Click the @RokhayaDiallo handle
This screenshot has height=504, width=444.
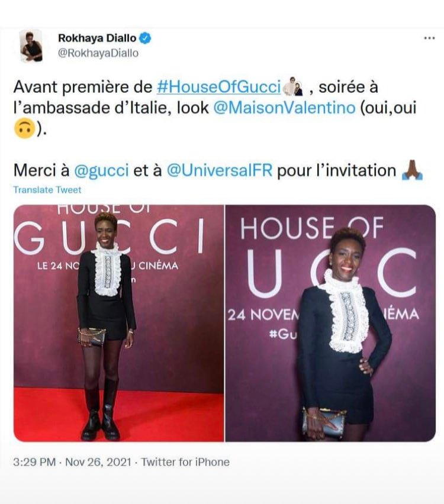pyautogui.click(x=98, y=53)
